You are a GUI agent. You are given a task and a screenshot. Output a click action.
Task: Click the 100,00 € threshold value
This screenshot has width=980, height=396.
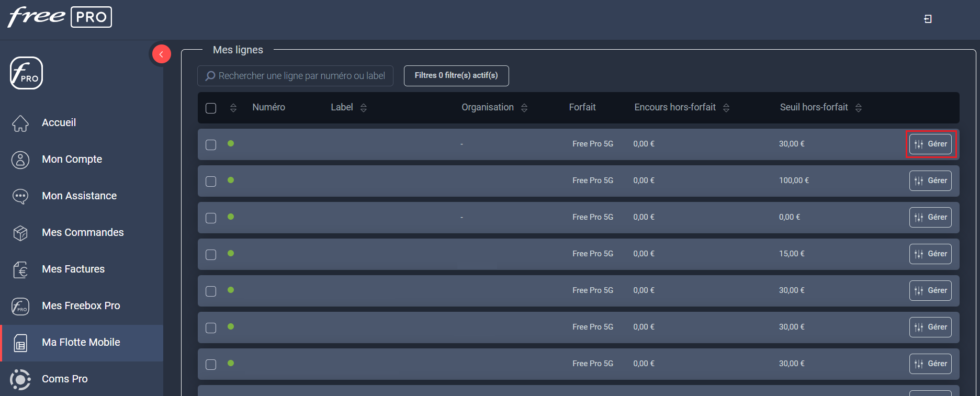click(x=794, y=180)
